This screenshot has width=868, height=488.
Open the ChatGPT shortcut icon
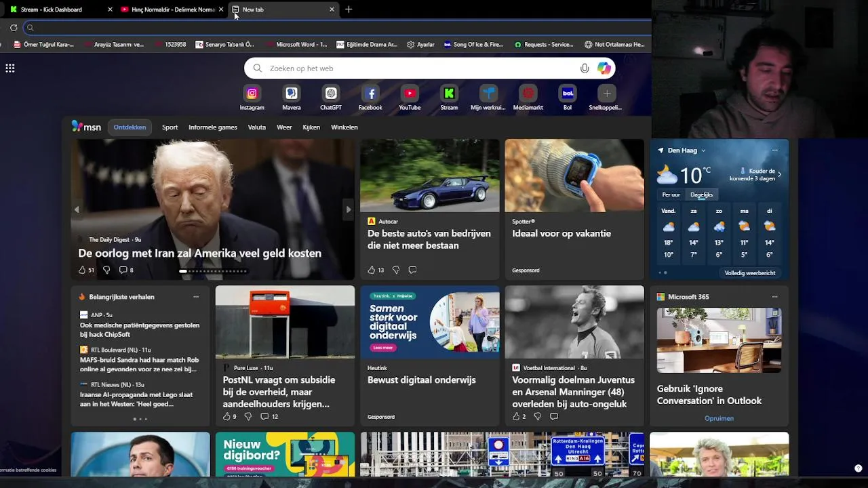tap(331, 94)
